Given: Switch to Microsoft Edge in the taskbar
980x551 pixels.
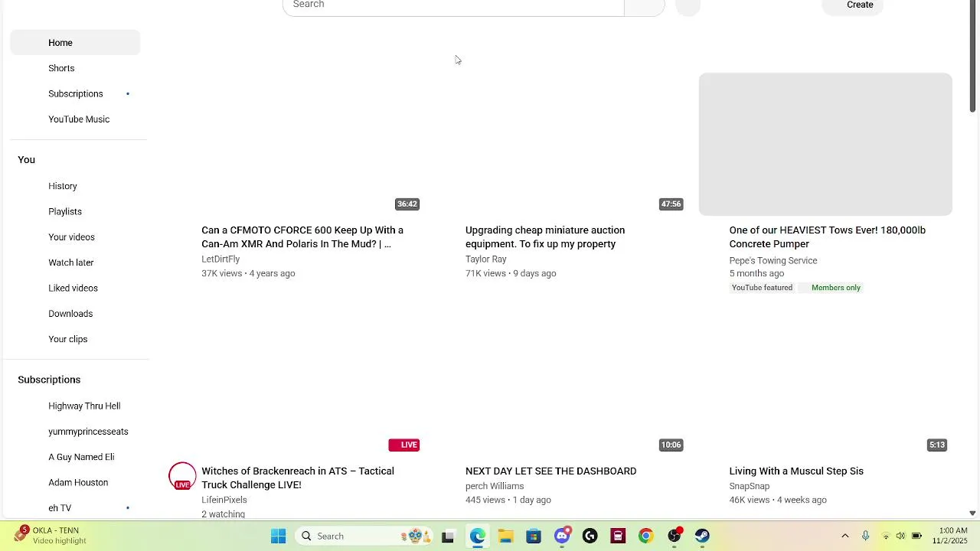Looking at the screenshot, I should pyautogui.click(x=477, y=536).
